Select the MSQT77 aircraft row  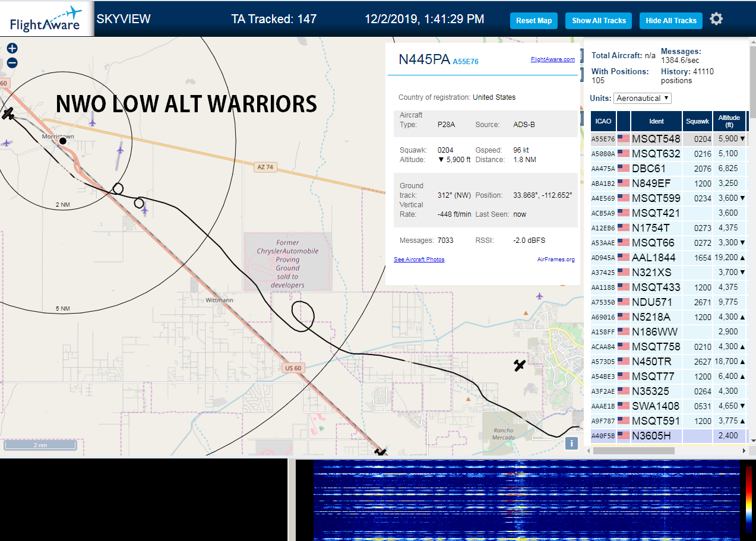pos(669,377)
